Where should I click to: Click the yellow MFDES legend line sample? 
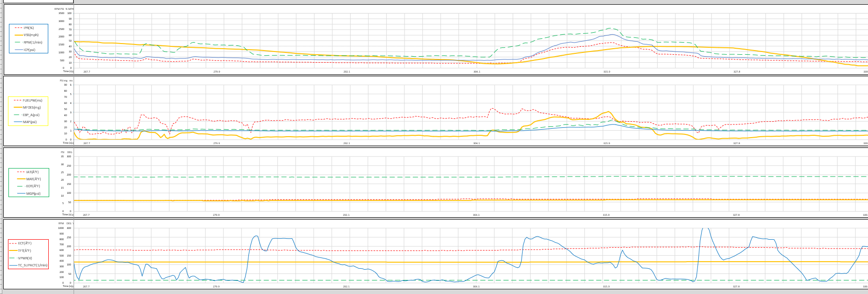point(18,107)
